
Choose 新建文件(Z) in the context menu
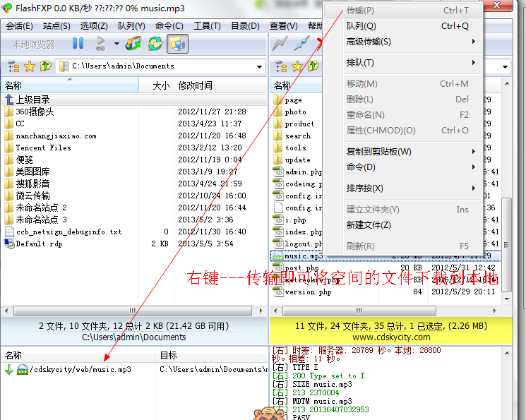403,225
